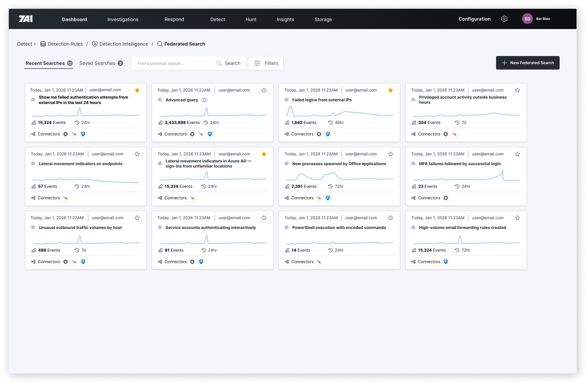588x385 pixels.
Task: Click 3,433,898 Events on Advanced query card
Action: pyautogui.click(x=182, y=123)
